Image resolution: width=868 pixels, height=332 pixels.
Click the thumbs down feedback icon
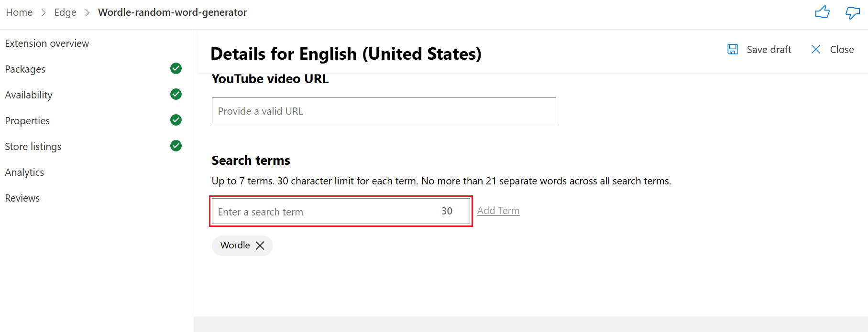tap(852, 13)
